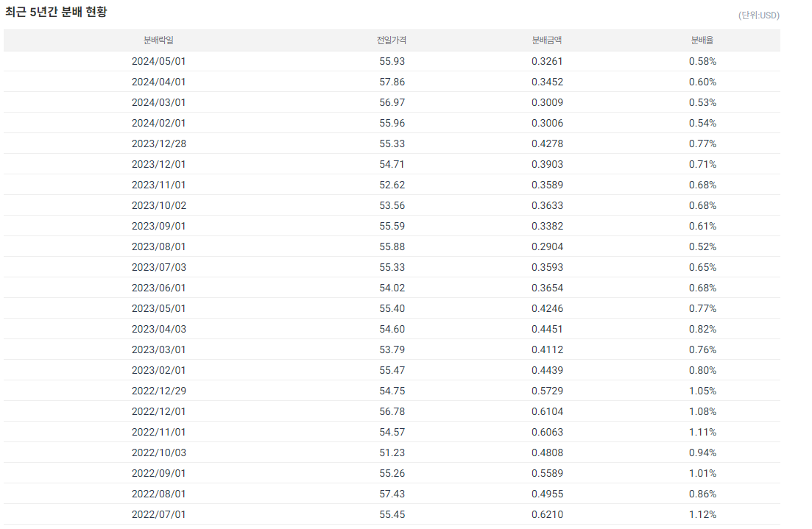Select the rate 0.82%
This screenshot has width=812, height=529.
point(703,329)
